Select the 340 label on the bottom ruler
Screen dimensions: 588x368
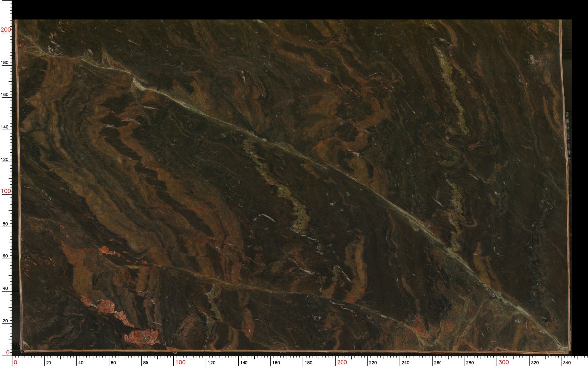coord(566,363)
